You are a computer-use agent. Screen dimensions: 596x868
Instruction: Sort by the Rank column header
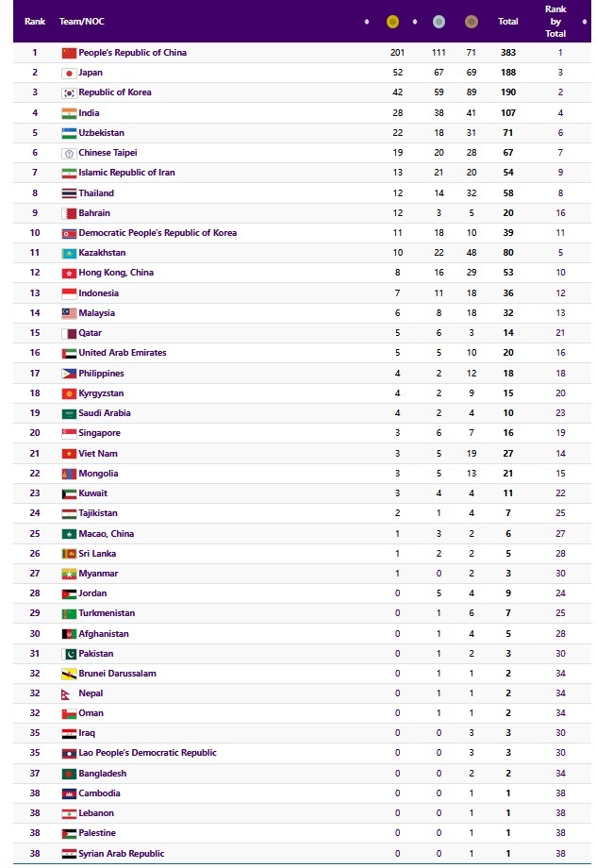click(35, 21)
